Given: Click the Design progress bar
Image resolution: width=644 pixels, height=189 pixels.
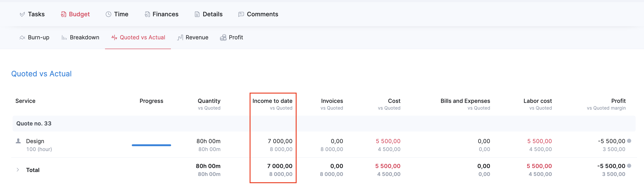Looking at the screenshot, I should coord(152,145).
